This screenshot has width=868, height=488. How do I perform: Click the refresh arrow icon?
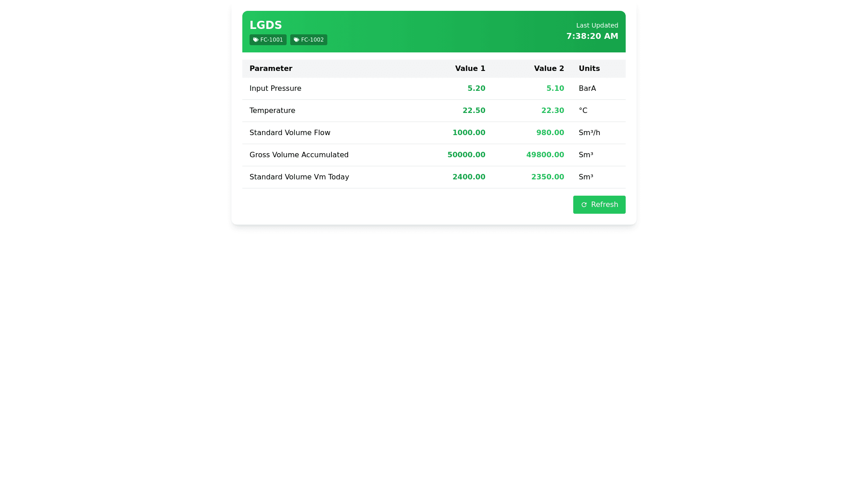click(584, 205)
